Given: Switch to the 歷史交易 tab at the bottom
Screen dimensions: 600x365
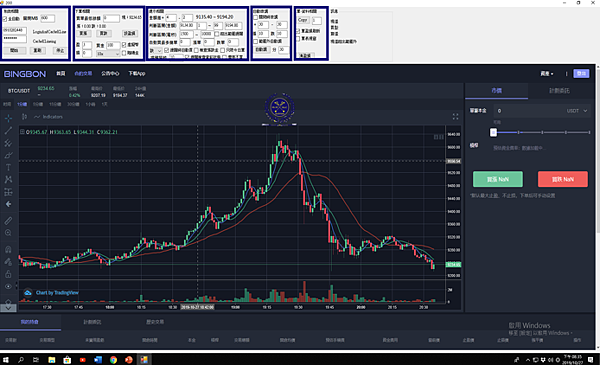Looking at the screenshot, I should click(155, 322).
